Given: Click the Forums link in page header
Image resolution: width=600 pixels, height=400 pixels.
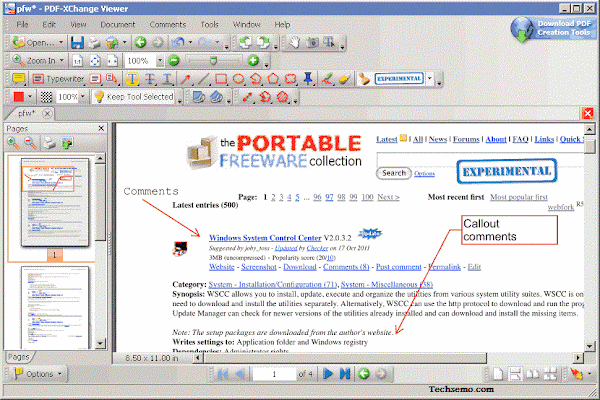Looking at the screenshot, I should tap(466, 139).
